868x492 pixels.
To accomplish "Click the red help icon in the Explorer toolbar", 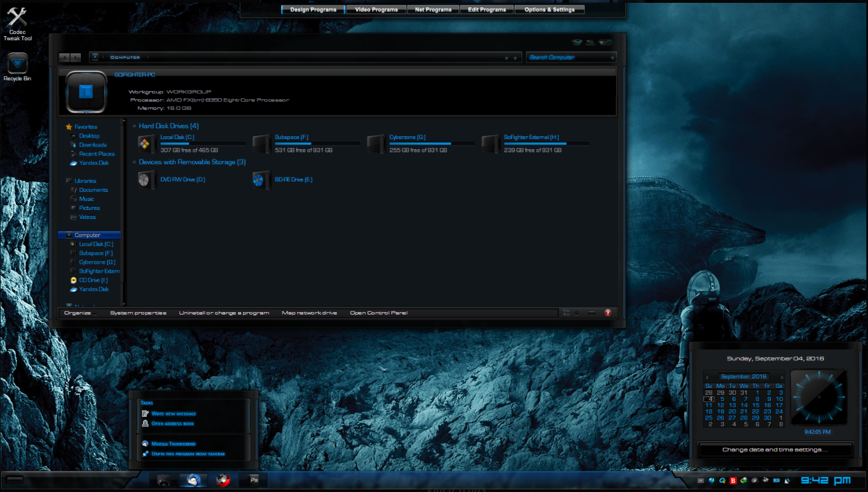I will tap(608, 313).
